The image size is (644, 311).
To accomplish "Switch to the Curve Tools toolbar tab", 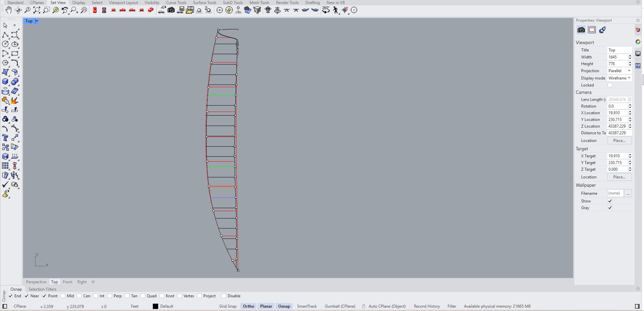I will click(x=176, y=3).
